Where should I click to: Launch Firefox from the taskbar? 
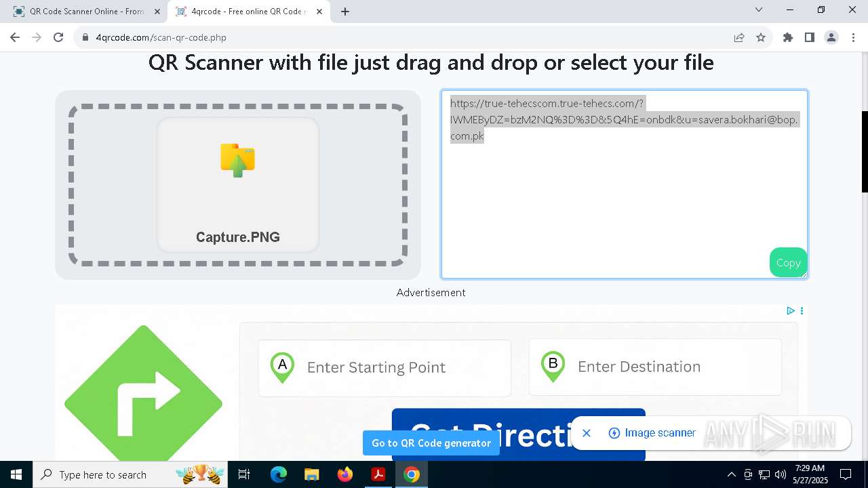pos(345,474)
